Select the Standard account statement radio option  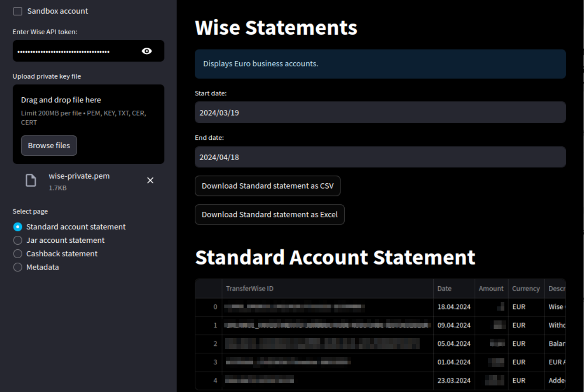point(69,227)
